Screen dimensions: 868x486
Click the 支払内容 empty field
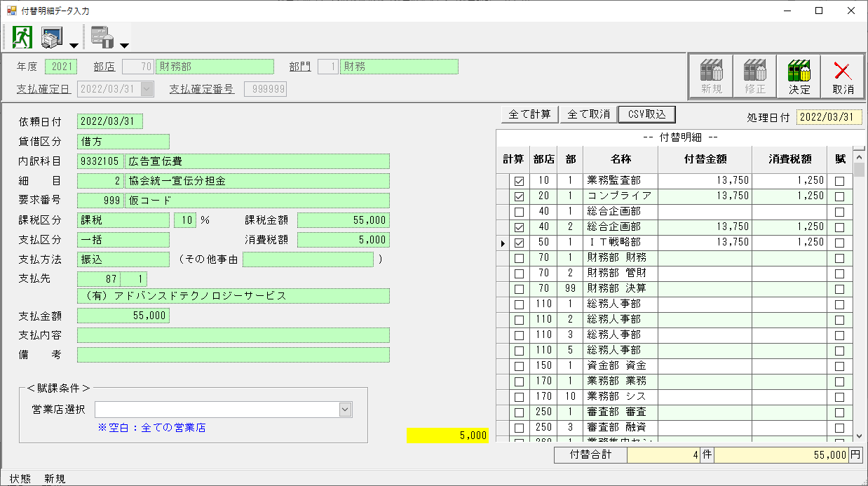click(x=233, y=335)
